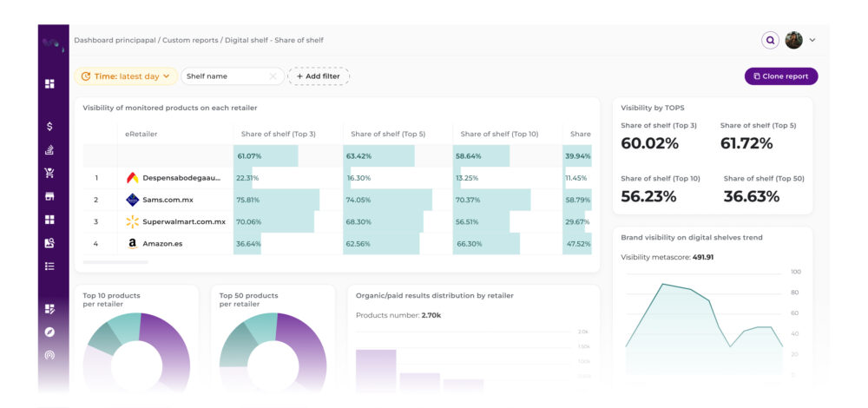
Task: Click the 74.05% cell
Action: click(398, 200)
